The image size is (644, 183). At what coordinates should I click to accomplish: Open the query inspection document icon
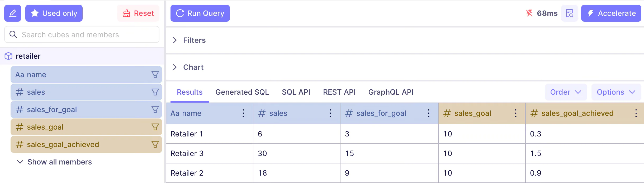pos(569,13)
